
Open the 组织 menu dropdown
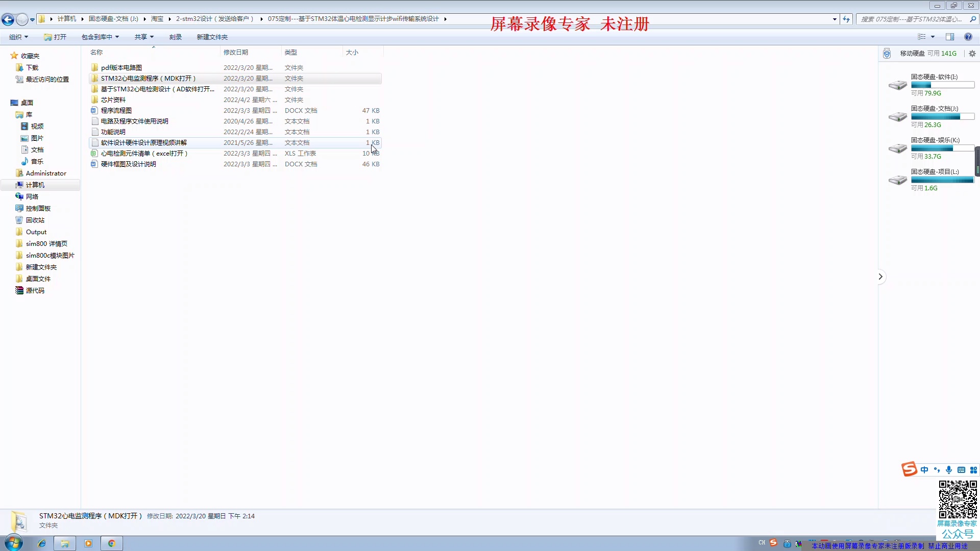click(x=18, y=37)
